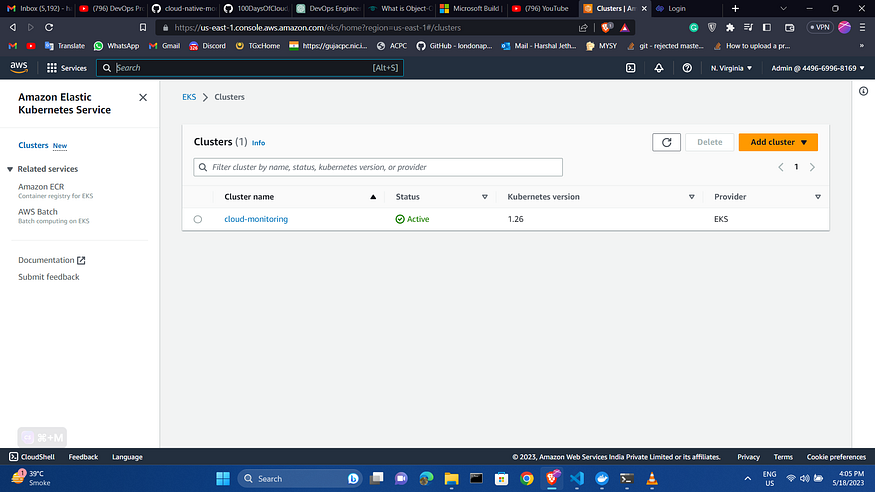
Task: Open the Admin account dropdown
Action: (x=818, y=68)
